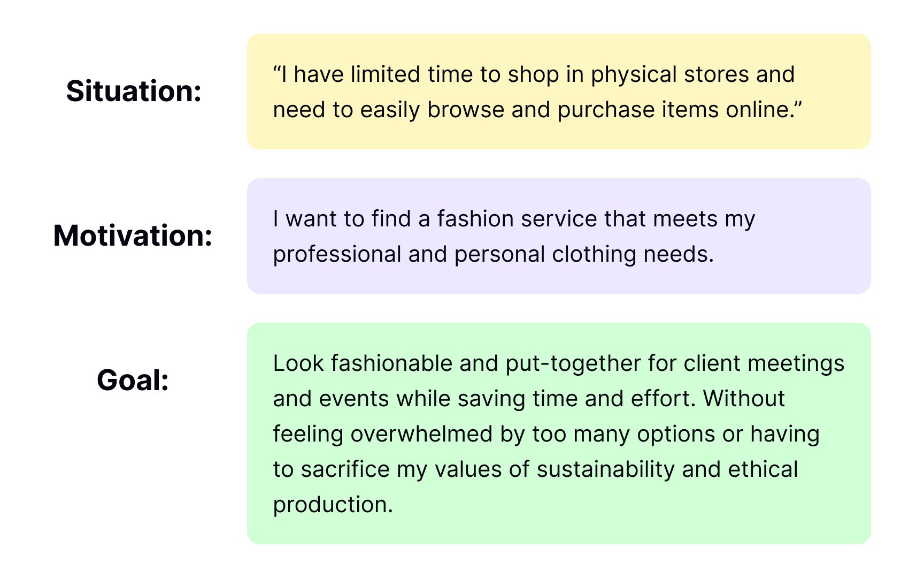This screenshot has width=924, height=578.
Task: Click the word "Without" in the Goal text
Action: 744,399
